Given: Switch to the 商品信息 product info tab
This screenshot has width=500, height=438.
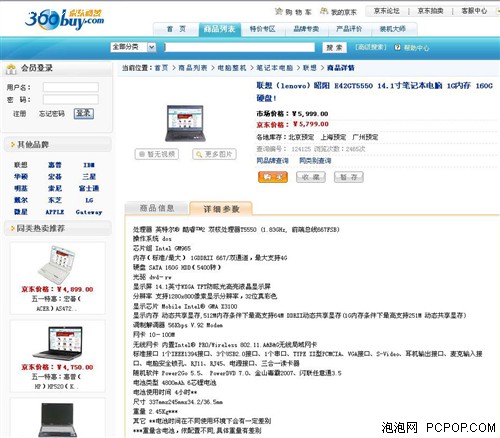Looking at the screenshot, I should pyautogui.click(x=156, y=208).
